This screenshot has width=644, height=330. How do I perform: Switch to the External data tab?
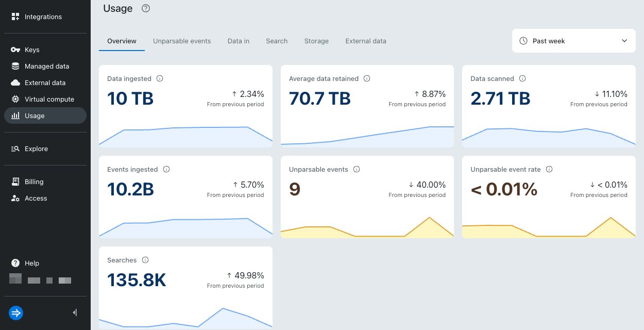point(366,41)
